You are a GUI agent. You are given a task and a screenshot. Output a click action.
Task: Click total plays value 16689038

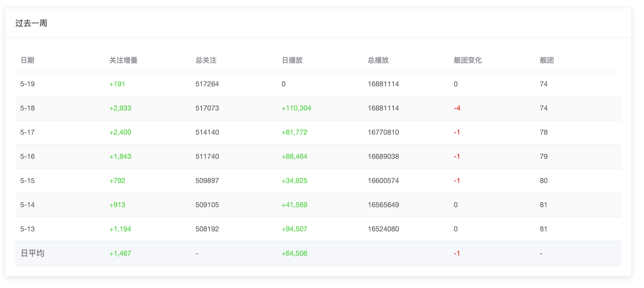pyautogui.click(x=383, y=156)
